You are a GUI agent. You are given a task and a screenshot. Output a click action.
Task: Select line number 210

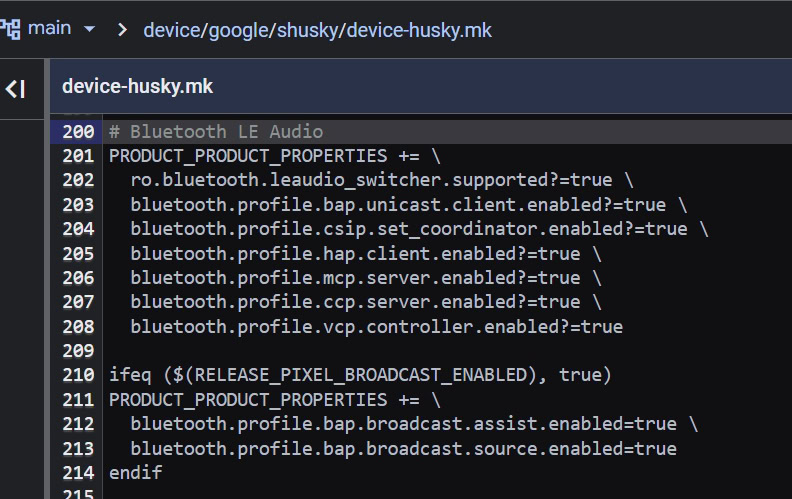(x=78, y=375)
